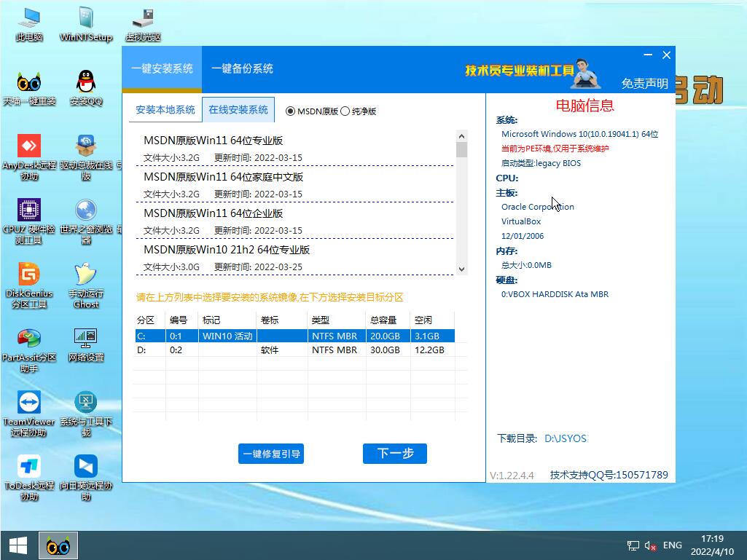
Task: Open the 网络设置 desktop icon
Action: coord(86,344)
